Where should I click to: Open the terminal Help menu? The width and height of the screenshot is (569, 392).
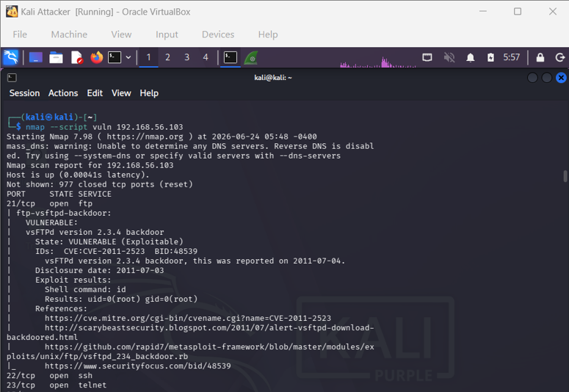[149, 93]
